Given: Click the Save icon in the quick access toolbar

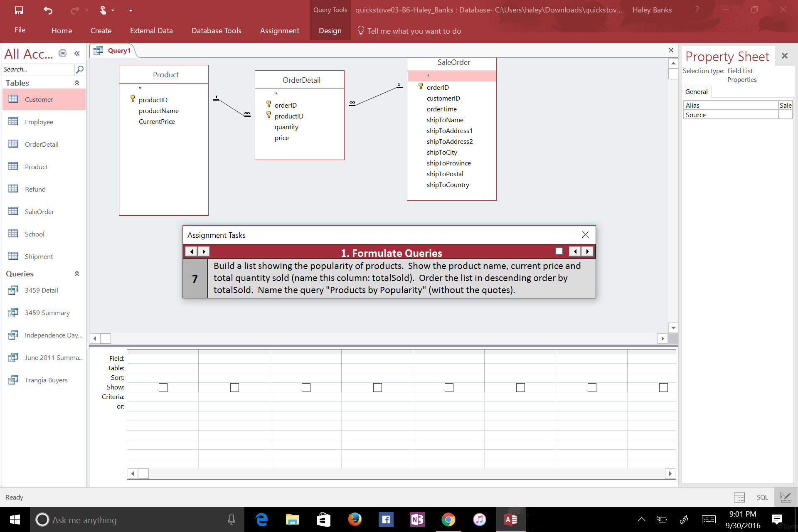Looking at the screenshot, I should [19, 10].
